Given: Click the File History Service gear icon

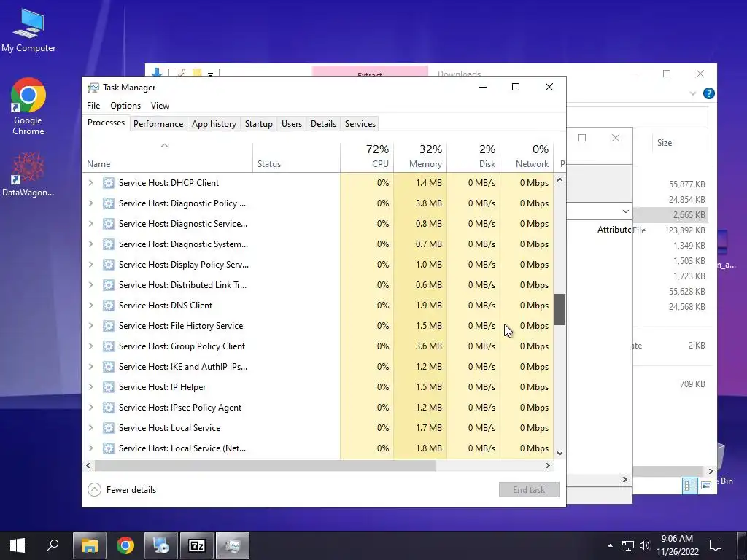Looking at the screenshot, I should 109,326.
